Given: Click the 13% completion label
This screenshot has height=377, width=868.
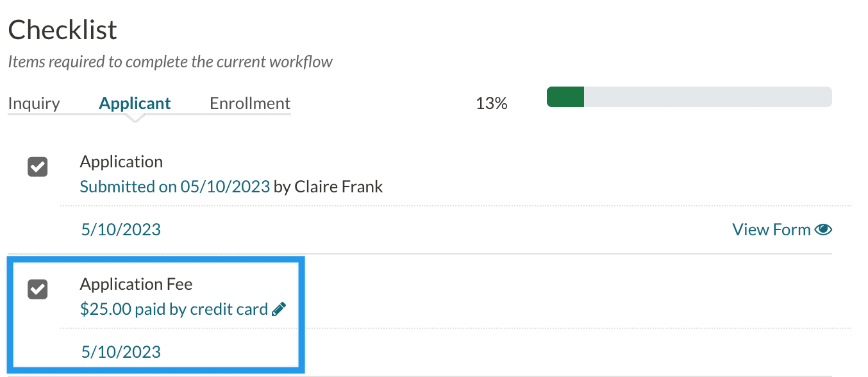Looking at the screenshot, I should pyautogui.click(x=492, y=103).
